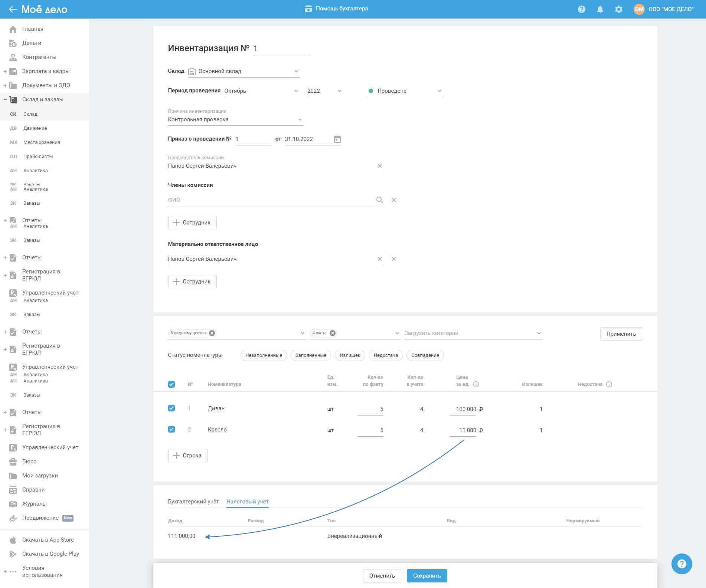Click the header help question mark icon
706x588 pixels.
pyautogui.click(x=581, y=9)
